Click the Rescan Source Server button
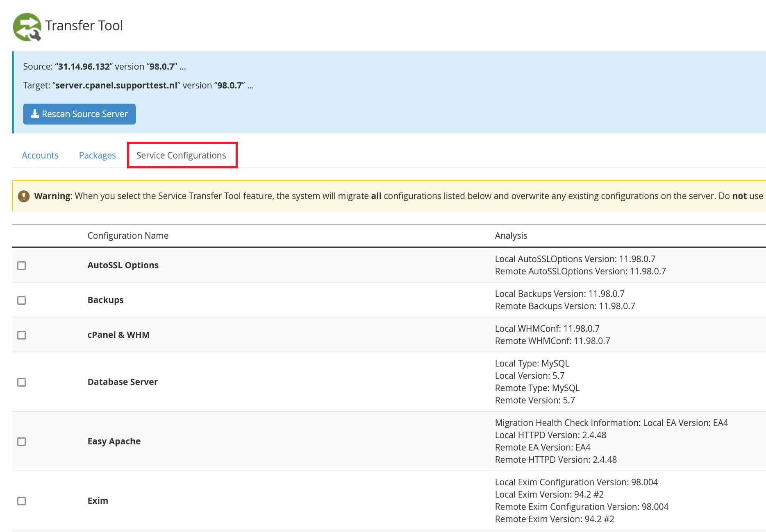 [x=80, y=114]
